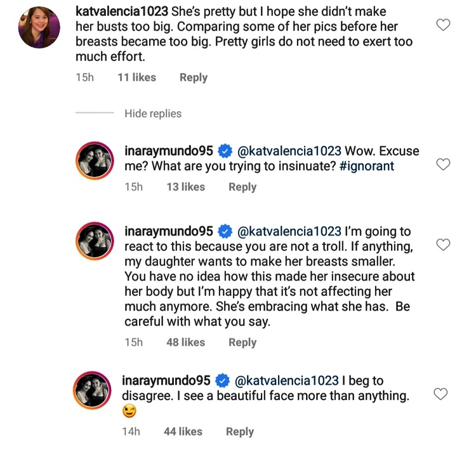Show the '44 likes' list
This screenshot has width=476, height=449.
click(x=183, y=432)
